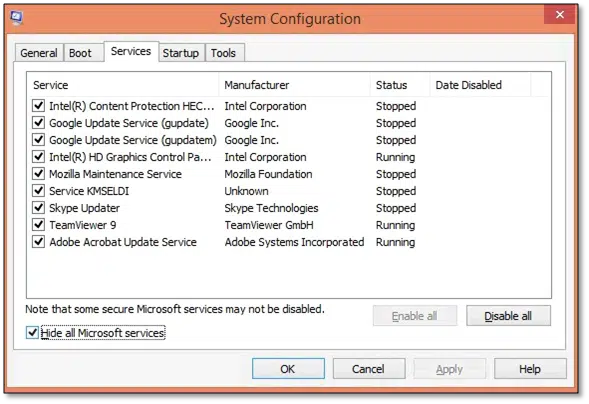The image size is (589, 404).
Task: Click the greyed Enable all button
Action: coord(415,316)
